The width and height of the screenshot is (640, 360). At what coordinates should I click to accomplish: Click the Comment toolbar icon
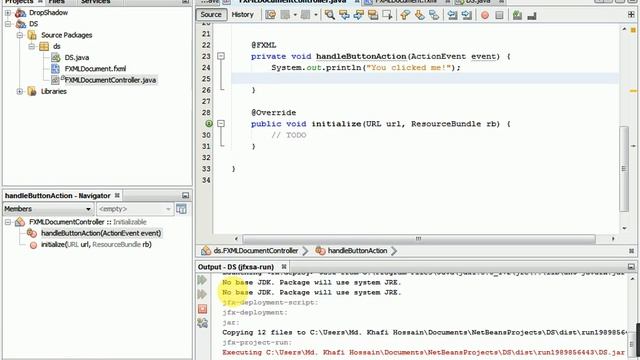517,16
